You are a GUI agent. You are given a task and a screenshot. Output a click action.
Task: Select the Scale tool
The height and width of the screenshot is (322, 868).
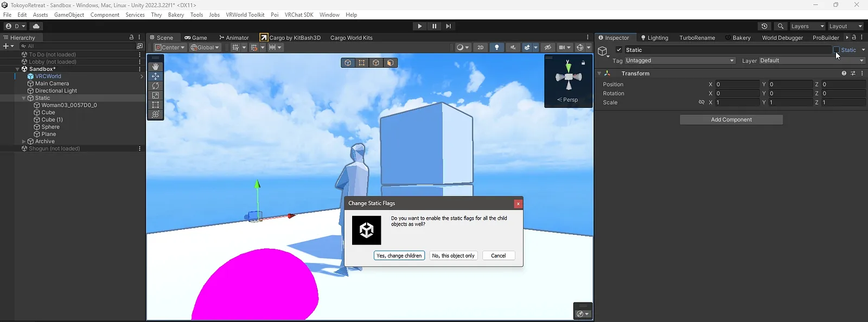tap(156, 95)
